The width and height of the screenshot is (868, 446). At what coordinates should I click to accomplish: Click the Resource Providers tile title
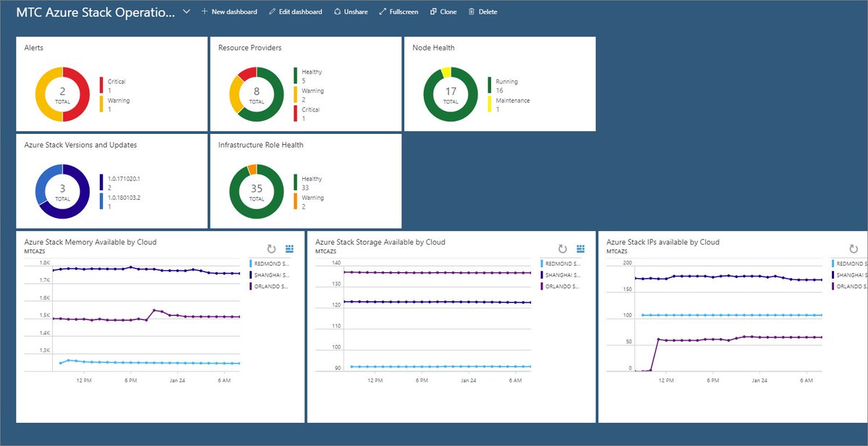250,48
